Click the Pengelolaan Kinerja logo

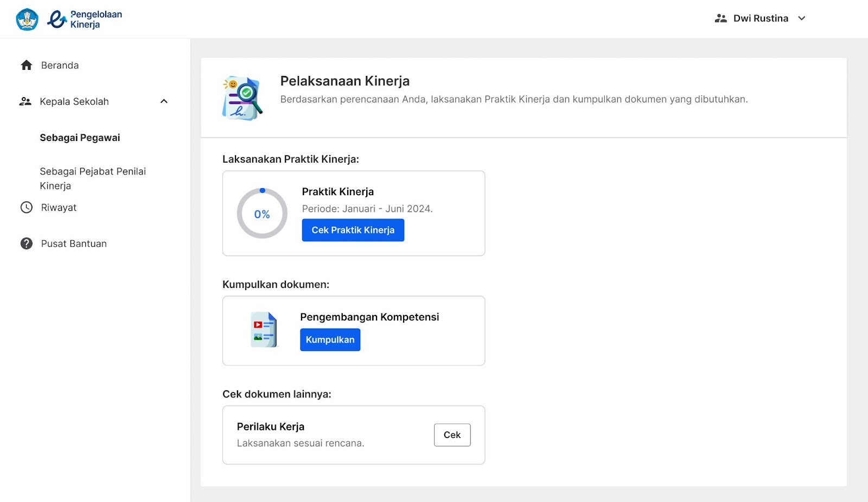coord(85,20)
